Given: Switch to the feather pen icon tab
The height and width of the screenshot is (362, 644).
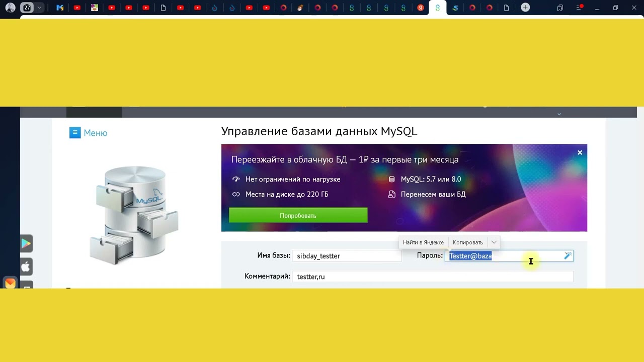Looking at the screenshot, I should (300, 8).
